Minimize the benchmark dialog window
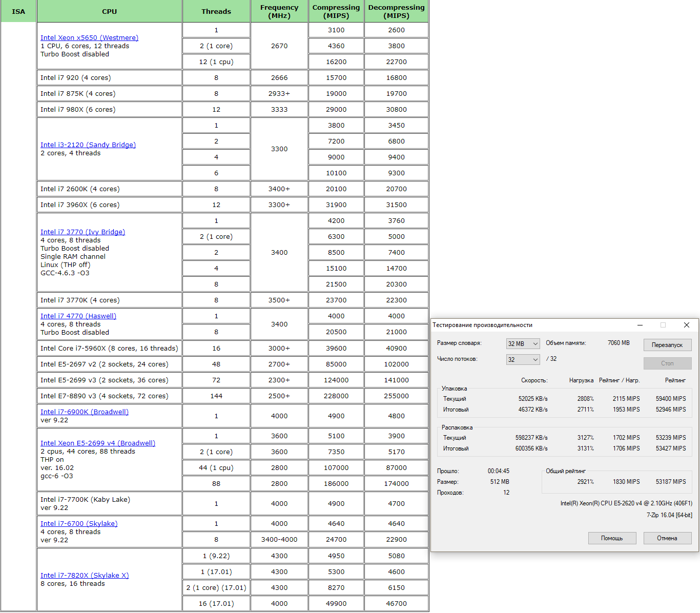 640,325
